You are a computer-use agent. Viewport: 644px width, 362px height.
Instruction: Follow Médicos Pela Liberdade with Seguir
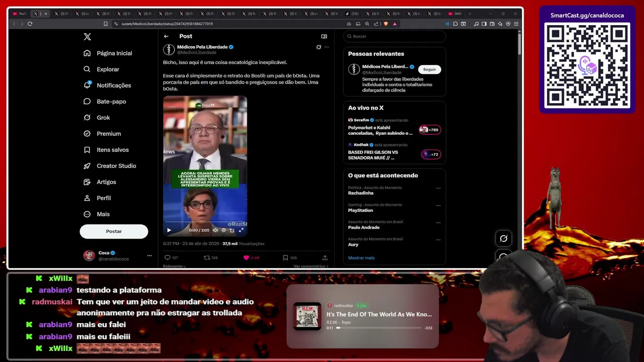coord(430,69)
